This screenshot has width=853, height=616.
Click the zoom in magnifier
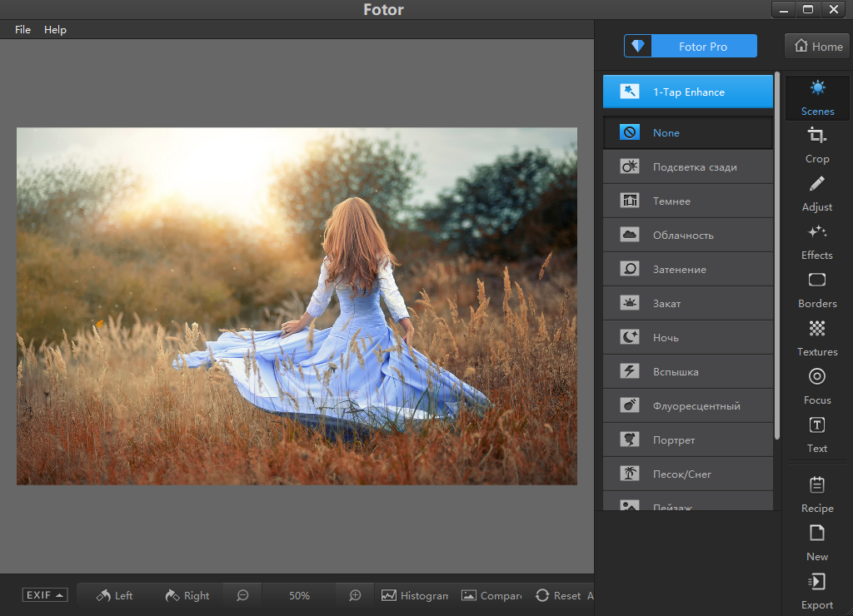(x=355, y=596)
